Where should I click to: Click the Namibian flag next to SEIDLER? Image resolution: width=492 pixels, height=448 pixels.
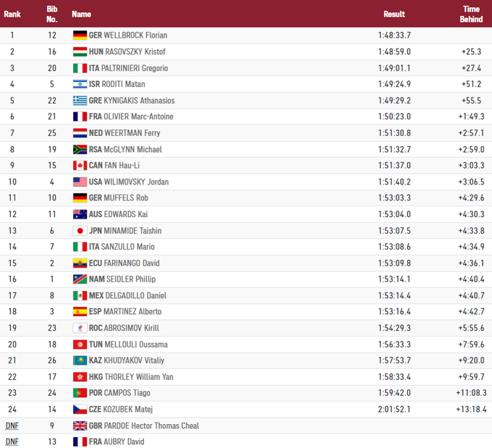click(x=80, y=279)
